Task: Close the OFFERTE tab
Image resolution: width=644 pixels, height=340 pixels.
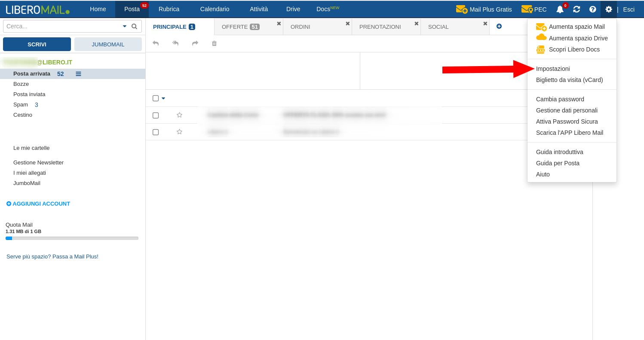Action: click(279, 24)
